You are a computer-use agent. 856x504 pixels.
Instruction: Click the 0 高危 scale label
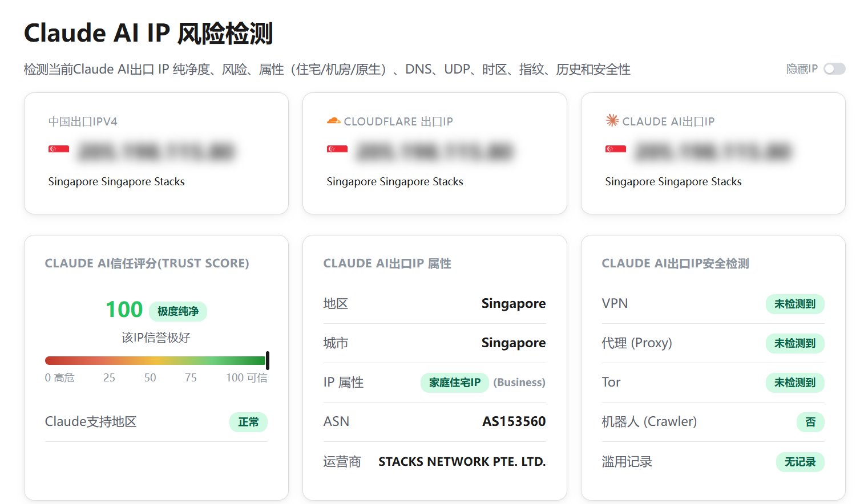pos(59,377)
